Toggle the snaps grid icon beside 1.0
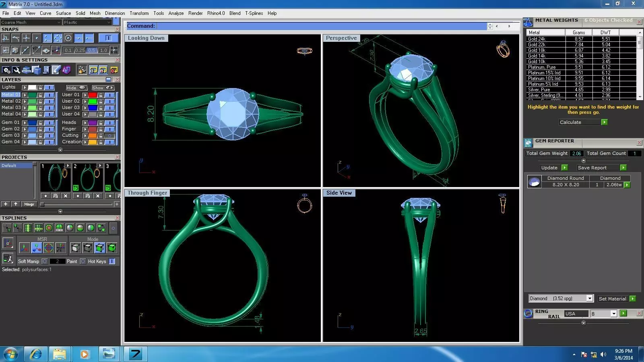644x362 pixels. tap(114, 50)
